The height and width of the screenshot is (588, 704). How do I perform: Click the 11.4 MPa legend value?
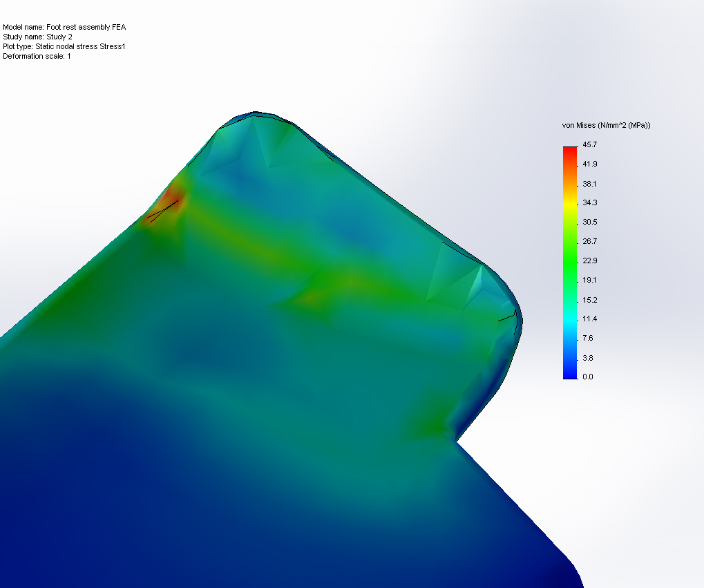(588, 319)
